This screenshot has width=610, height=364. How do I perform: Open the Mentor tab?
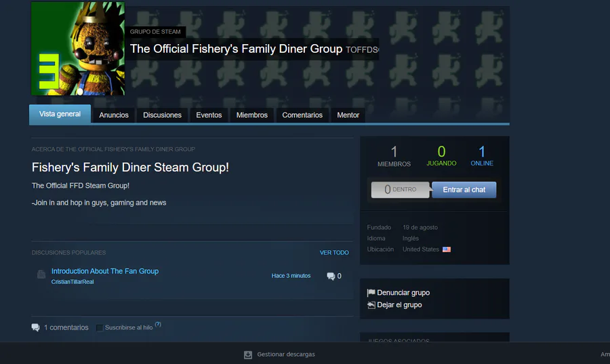click(348, 115)
